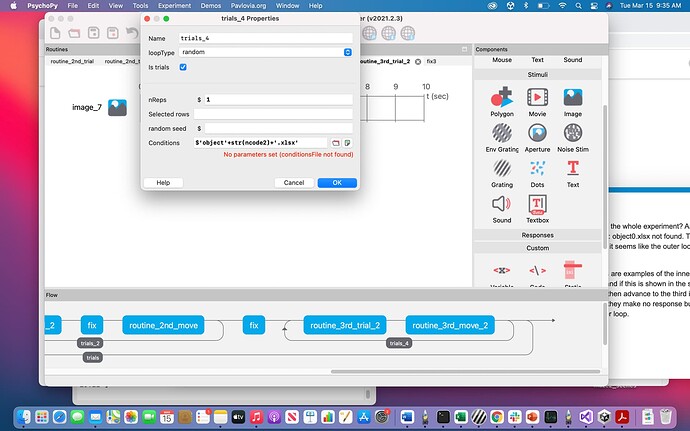Open conditions file in editor icon

[347, 143]
